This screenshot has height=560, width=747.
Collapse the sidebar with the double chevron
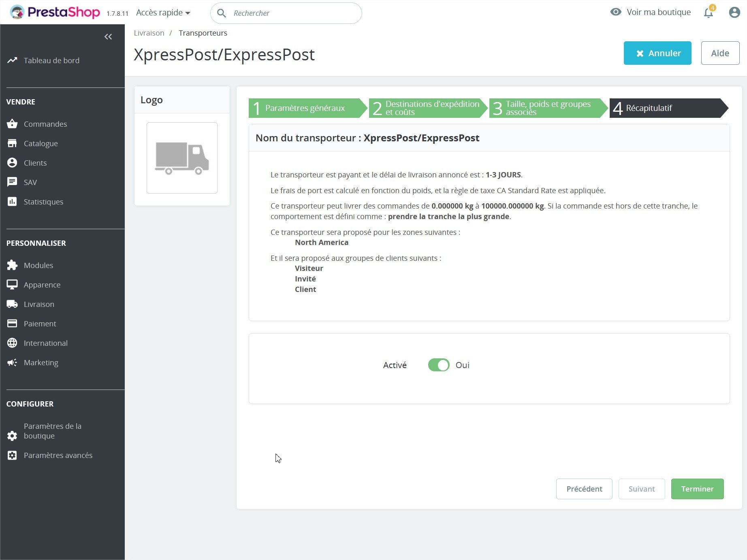pos(108,37)
